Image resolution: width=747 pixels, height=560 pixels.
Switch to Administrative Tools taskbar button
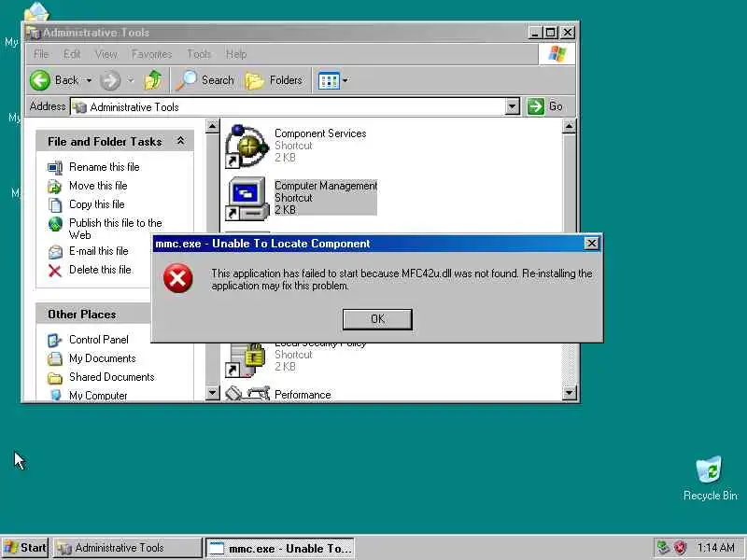(127, 548)
